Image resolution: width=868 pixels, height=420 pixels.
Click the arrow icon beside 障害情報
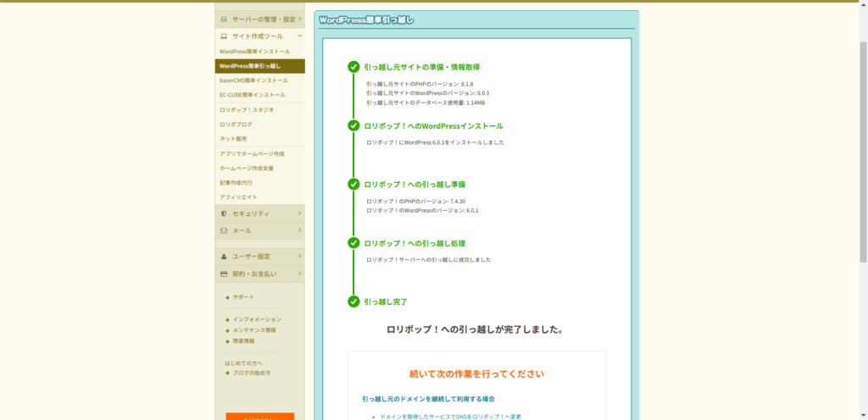pyautogui.click(x=227, y=341)
